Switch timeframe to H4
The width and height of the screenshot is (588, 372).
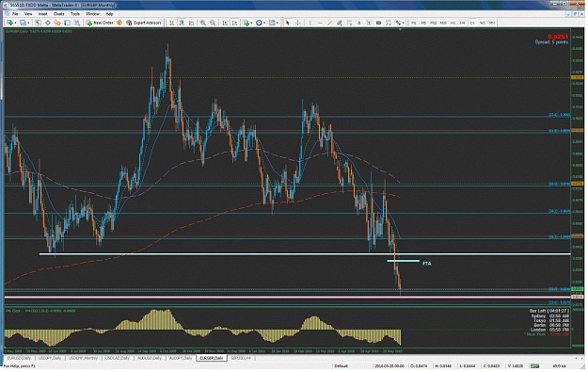[x=462, y=23]
